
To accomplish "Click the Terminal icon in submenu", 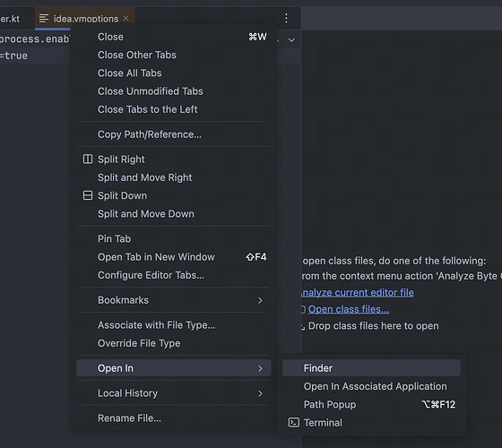I will [294, 422].
